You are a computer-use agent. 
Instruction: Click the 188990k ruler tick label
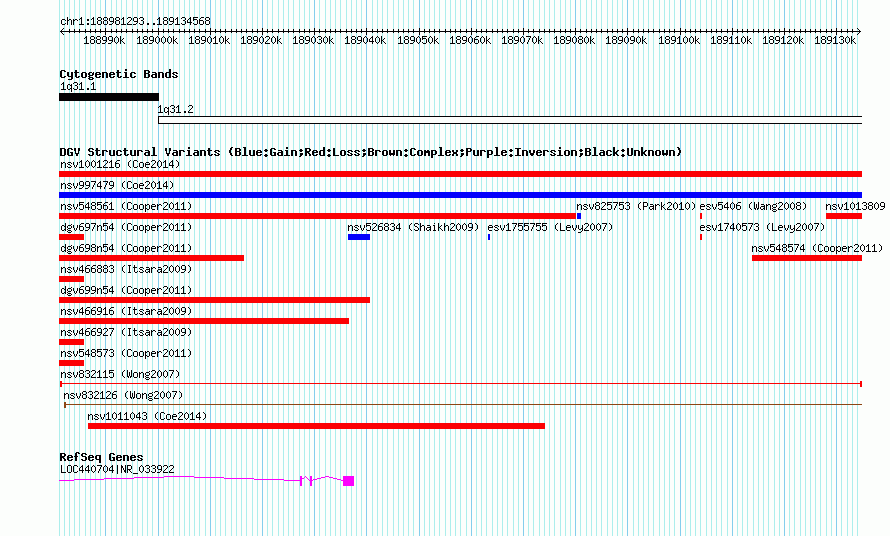(104, 40)
